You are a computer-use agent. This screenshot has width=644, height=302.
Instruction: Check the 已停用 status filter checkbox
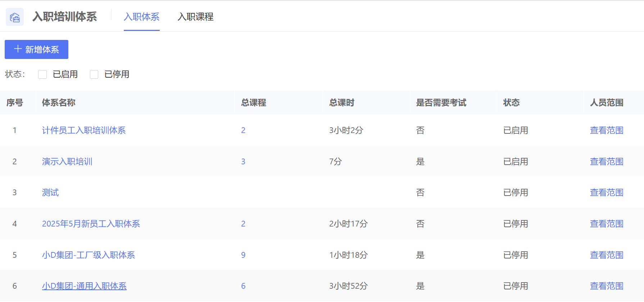click(x=94, y=74)
